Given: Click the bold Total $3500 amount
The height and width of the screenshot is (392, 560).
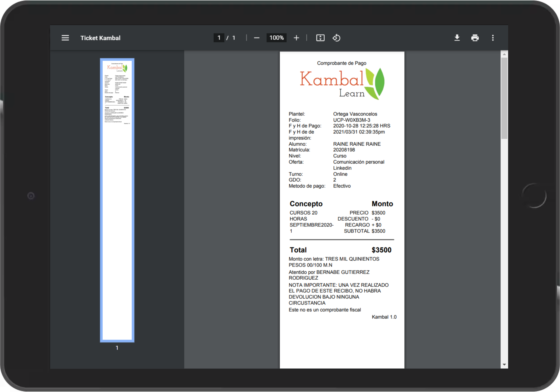Looking at the screenshot, I should pos(382,250).
